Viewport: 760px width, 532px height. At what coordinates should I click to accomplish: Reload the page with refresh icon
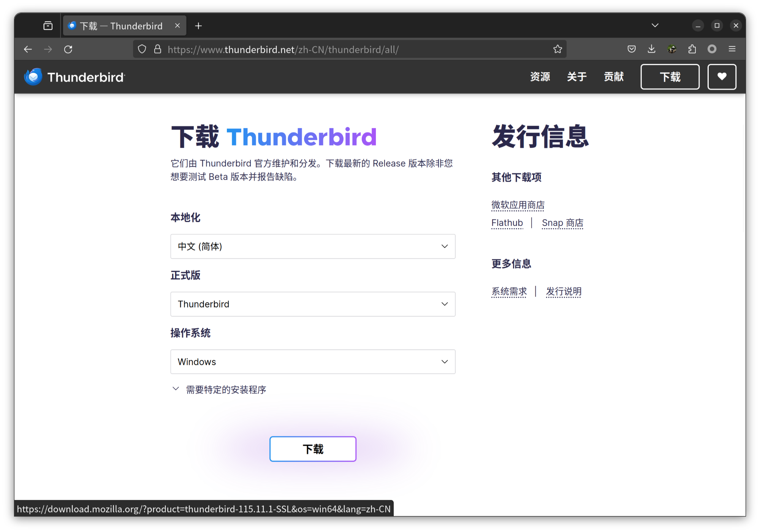pyautogui.click(x=68, y=49)
